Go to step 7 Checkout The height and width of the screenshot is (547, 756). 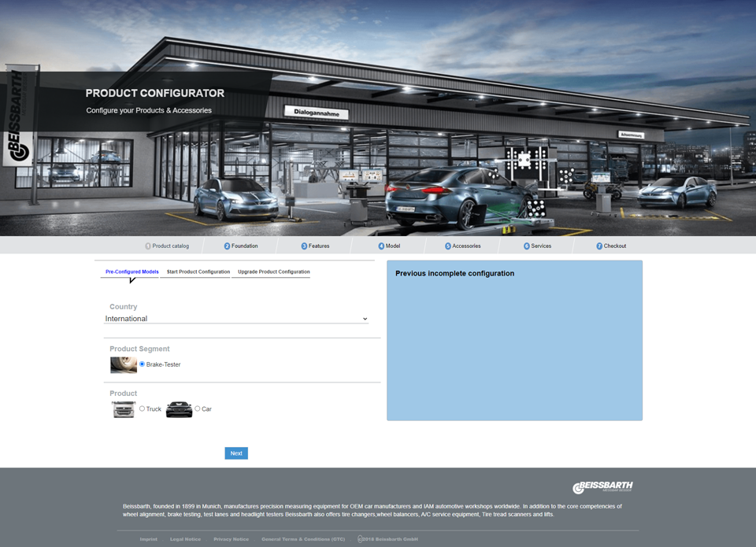point(611,246)
